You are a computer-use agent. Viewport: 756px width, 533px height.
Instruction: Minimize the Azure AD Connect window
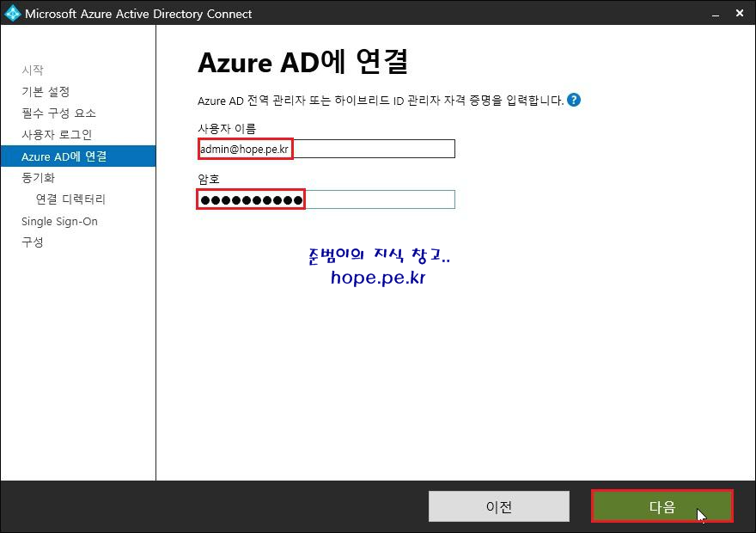tap(716, 14)
